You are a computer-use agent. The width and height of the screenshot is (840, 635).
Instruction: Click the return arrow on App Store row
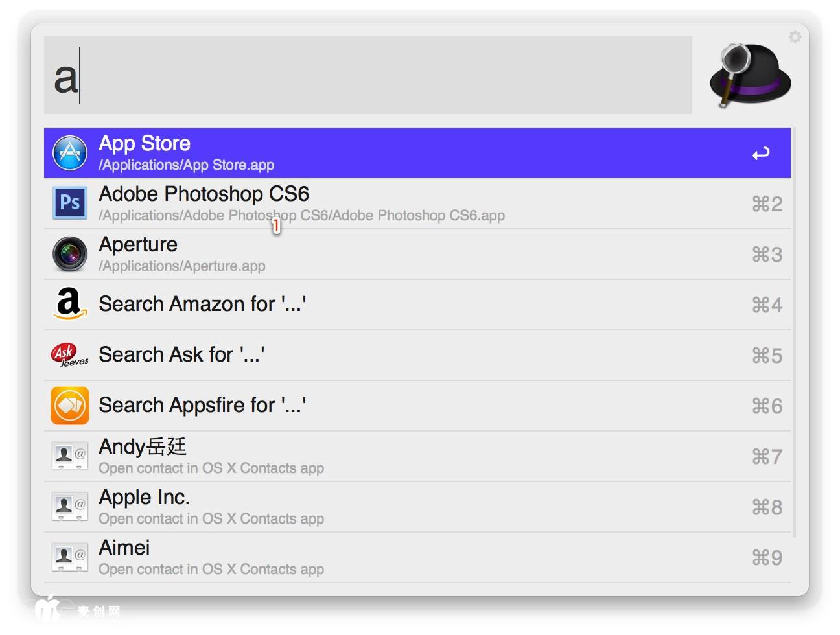coord(761,154)
